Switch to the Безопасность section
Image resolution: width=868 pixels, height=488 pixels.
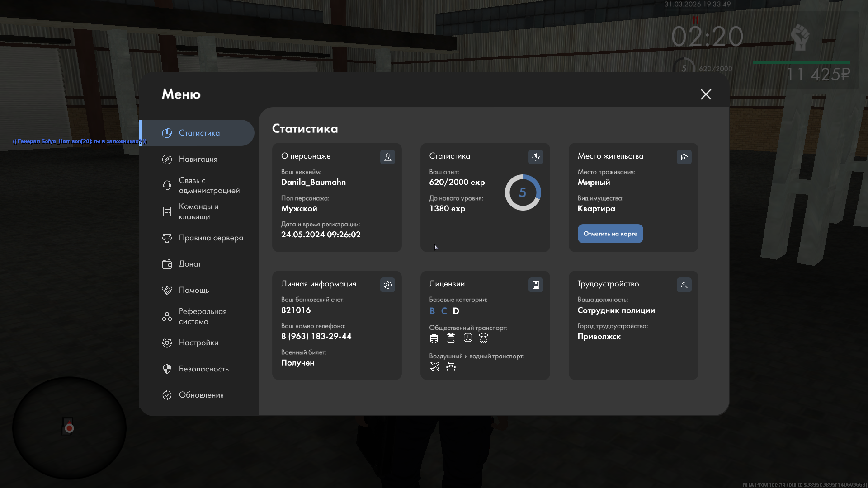pos(203,369)
